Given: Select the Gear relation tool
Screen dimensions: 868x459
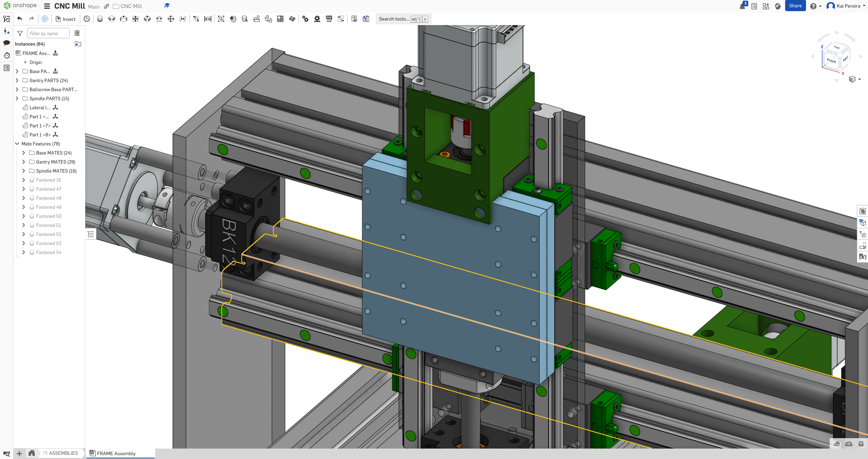Looking at the screenshot, I should click(305, 19).
